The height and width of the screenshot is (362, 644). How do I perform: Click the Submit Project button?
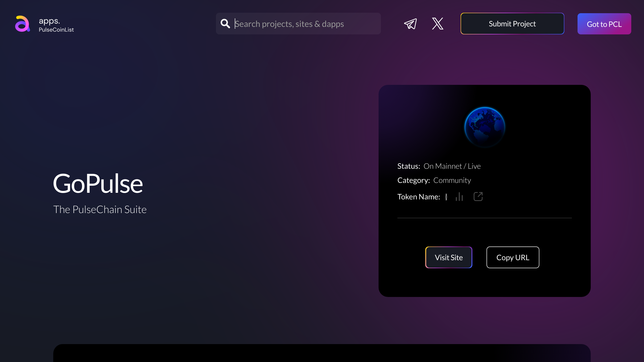click(512, 24)
